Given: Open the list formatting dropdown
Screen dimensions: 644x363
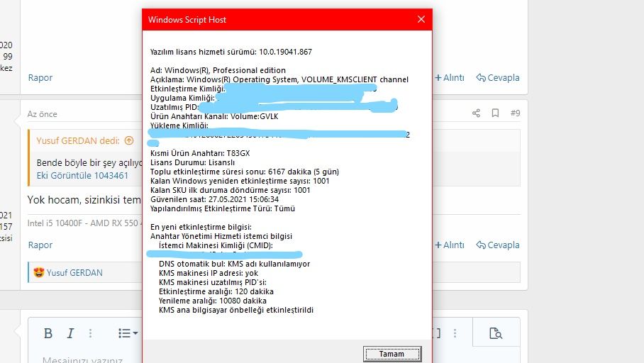Looking at the screenshot, I should [x=128, y=333].
